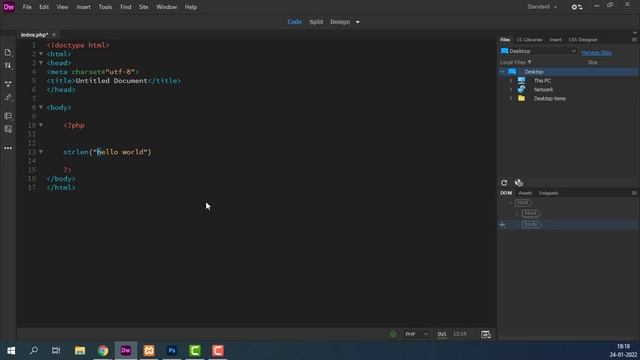640x360 pixels.
Task: Switch to Design view
Action: 340,22
